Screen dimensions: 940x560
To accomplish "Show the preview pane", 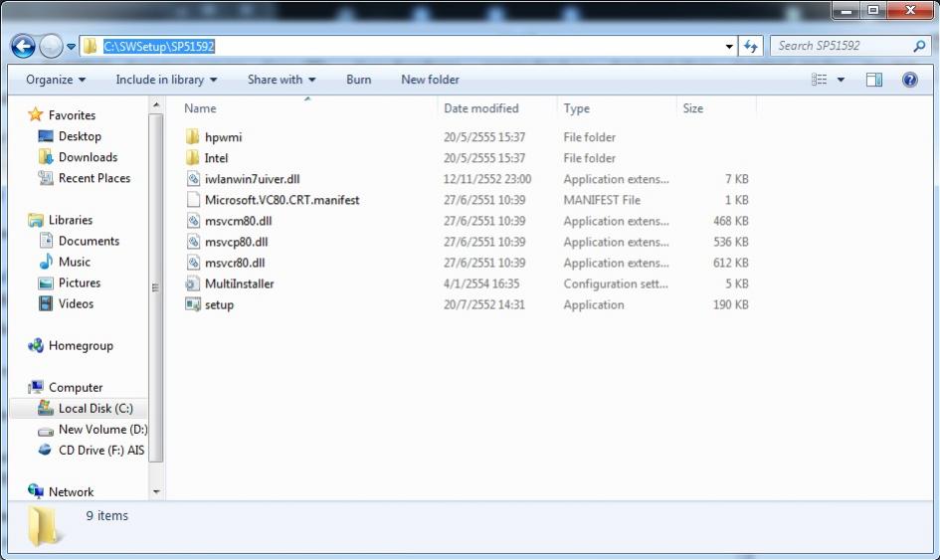I will [874, 80].
